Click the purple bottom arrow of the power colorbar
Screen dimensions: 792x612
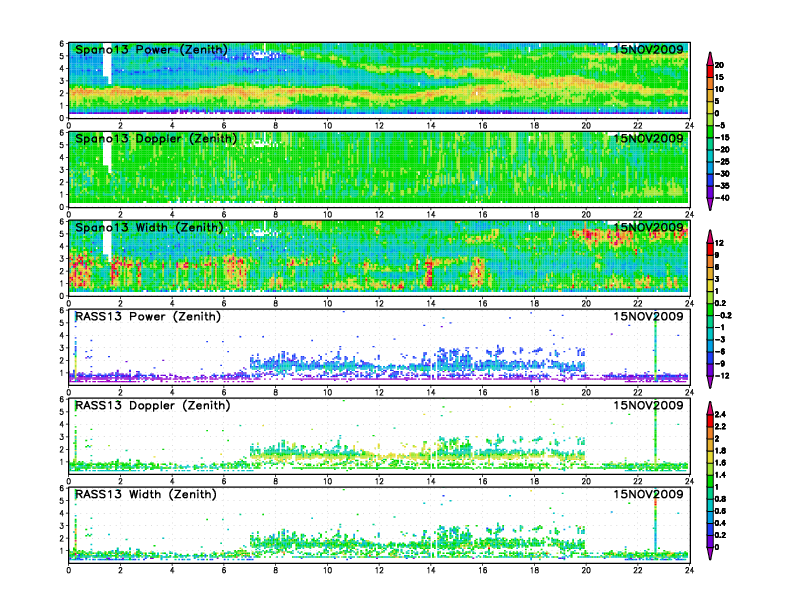tap(710, 205)
